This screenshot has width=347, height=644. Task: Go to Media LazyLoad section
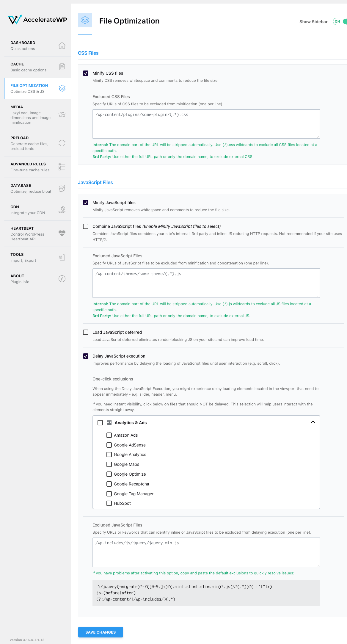[37, 115]
